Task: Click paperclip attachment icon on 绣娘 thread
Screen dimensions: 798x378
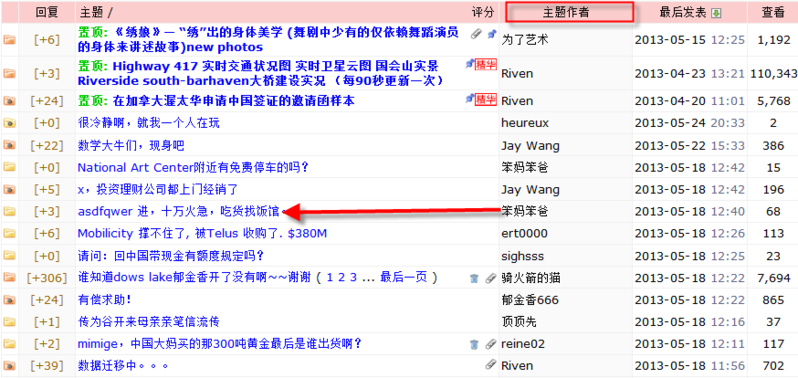Action: point(476,34)
